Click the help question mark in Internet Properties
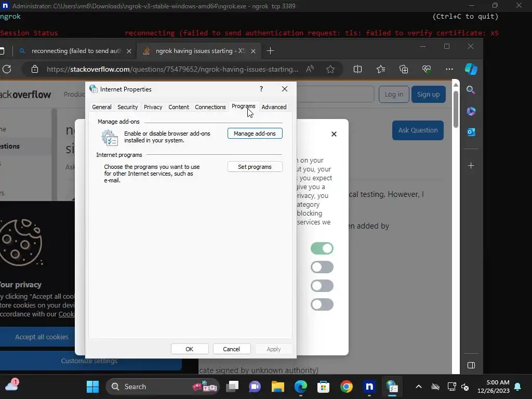 click(261, 89)
